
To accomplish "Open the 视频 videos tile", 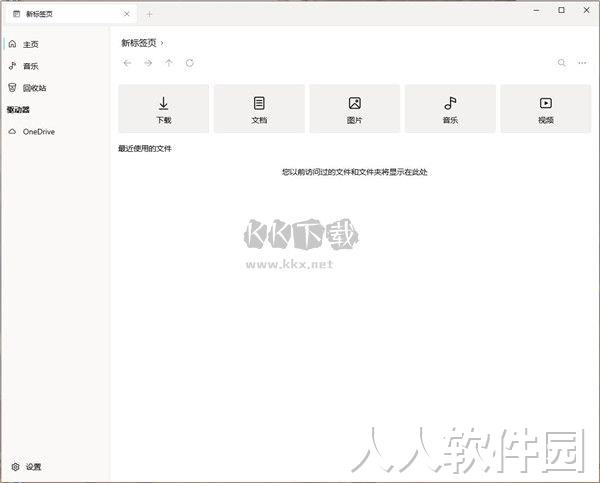I will (546, 109).
